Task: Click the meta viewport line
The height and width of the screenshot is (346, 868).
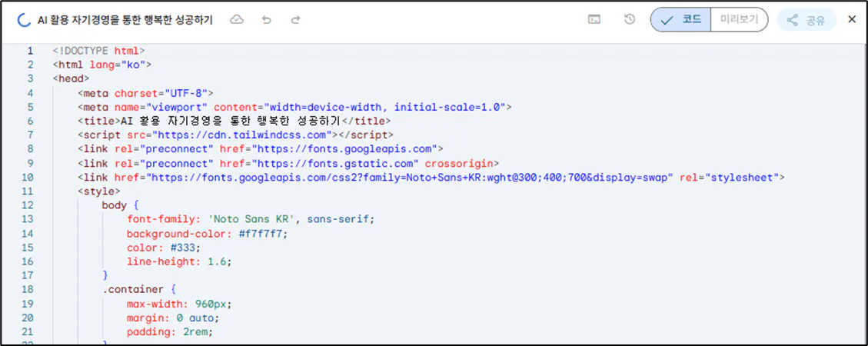Action: tap(294, 107)
